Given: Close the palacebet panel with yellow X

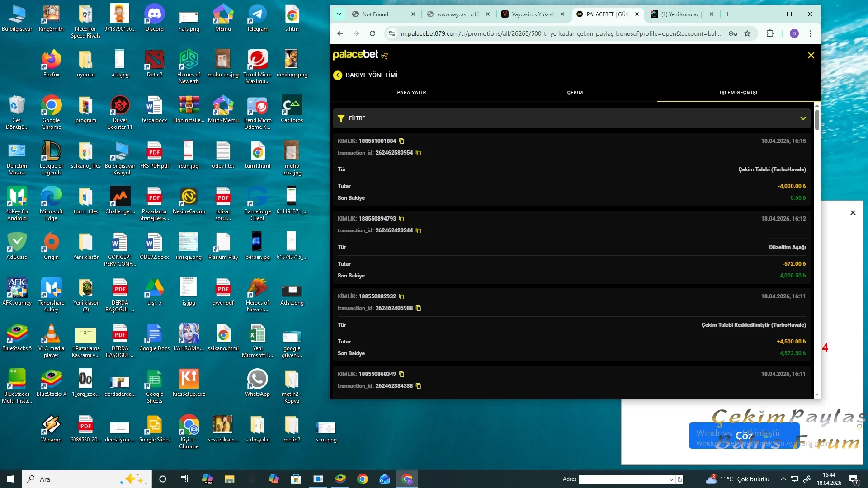Looking at the screenshot, I should point(811,55).
